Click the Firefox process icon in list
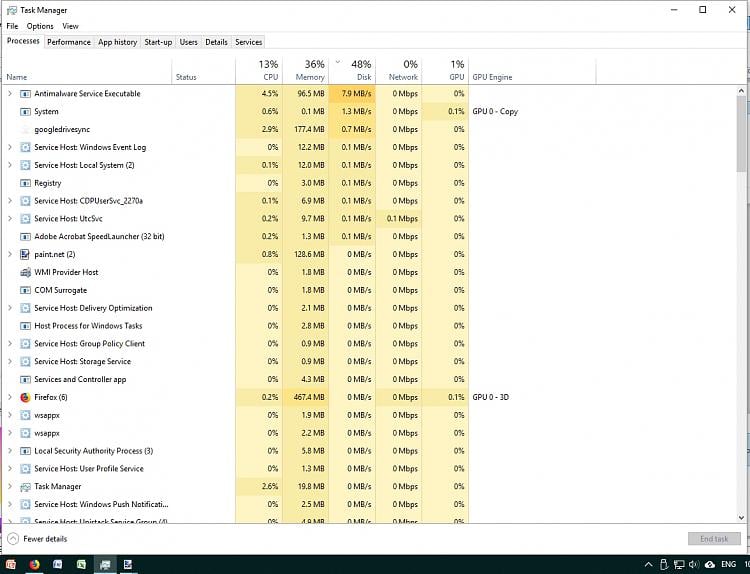This screenshot has width=750, height=574. tap(25, 397)
